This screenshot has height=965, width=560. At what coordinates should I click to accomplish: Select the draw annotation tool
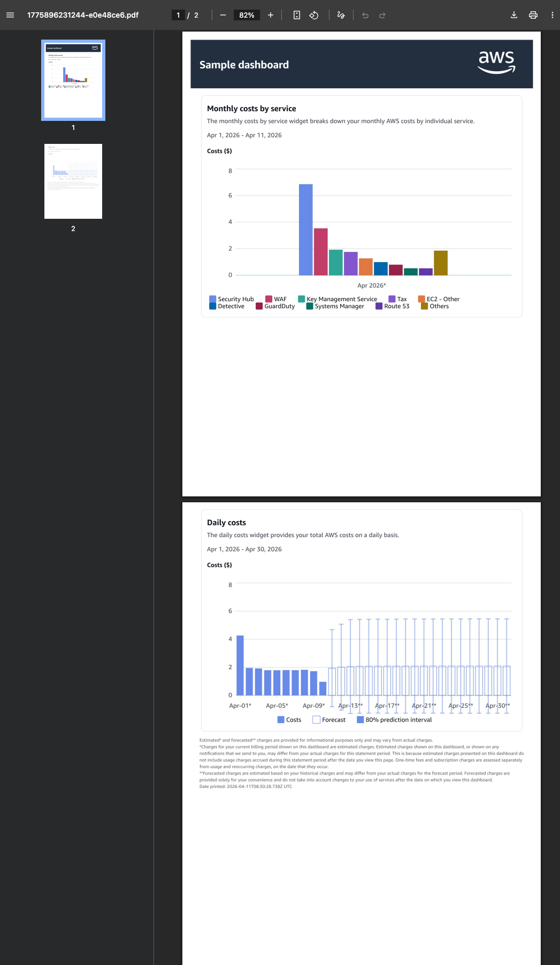[341, 15]
